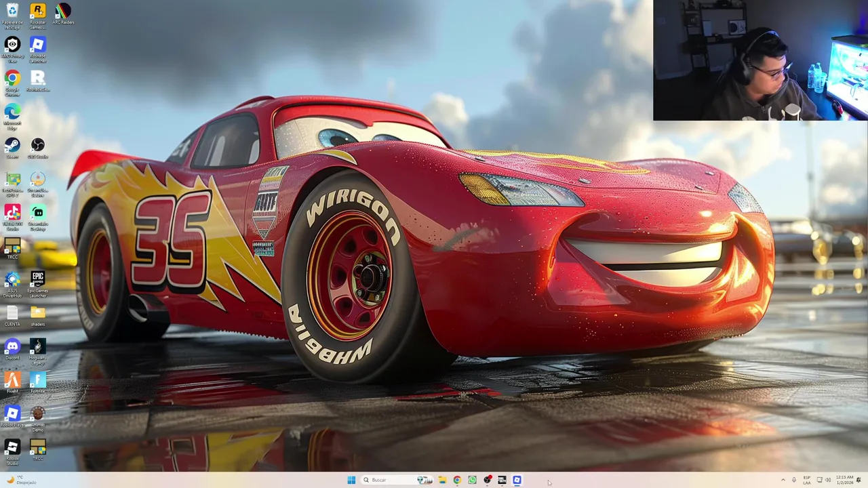868x488 pixels.
Task: Open the OBS Studio desktop shortcut
Action: [x=38, y=148]
